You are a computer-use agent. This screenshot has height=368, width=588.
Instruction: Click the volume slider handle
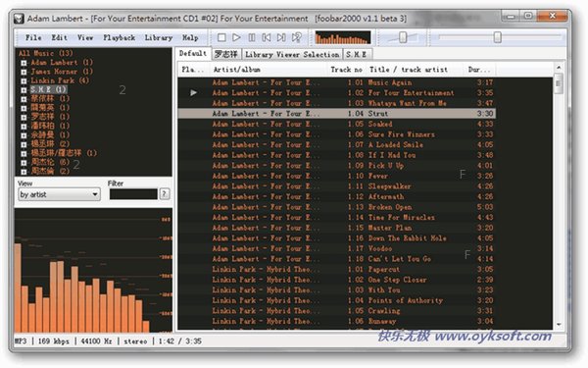click(x=403, y=37)
